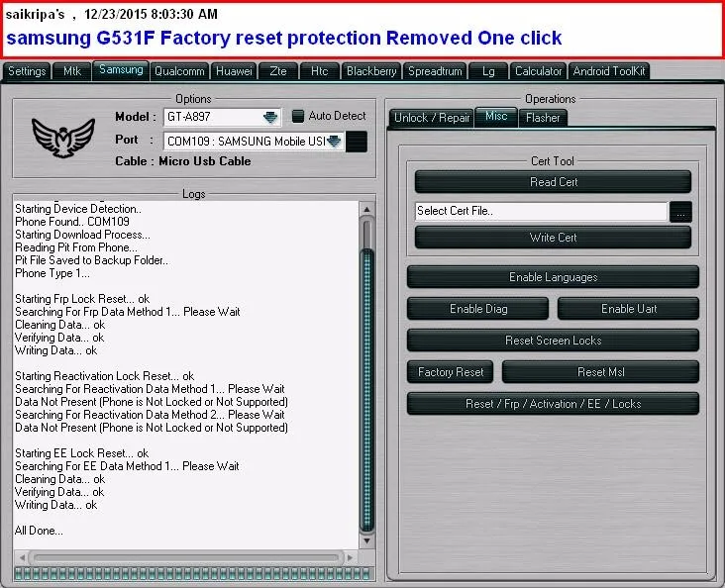Click the Factory Reset button

point(451,372)
